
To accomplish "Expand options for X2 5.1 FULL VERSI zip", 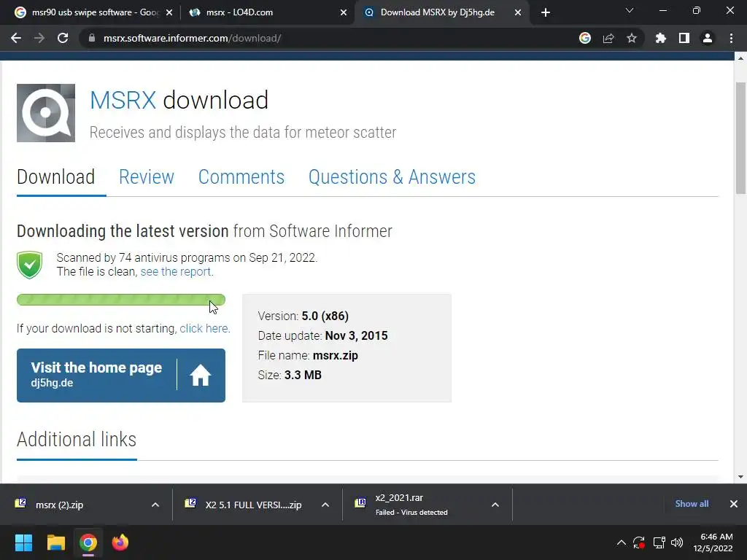I will (x=325, y=505).
